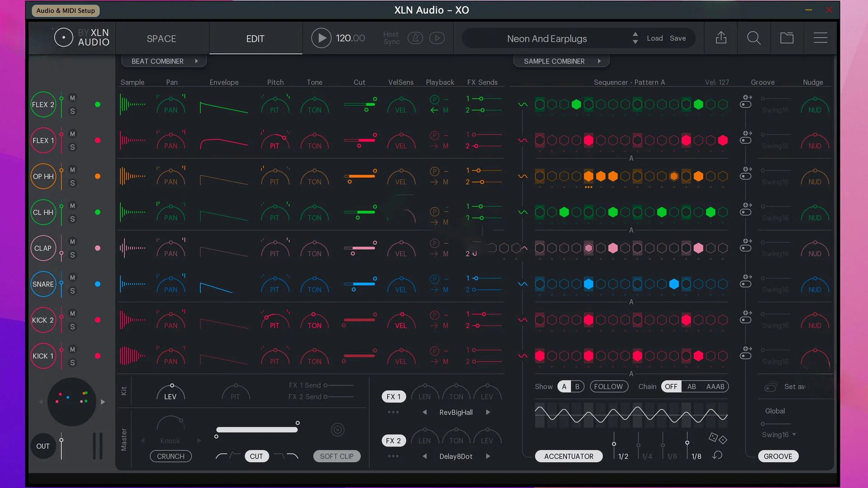Open FX 2 options three dots
868x488 pixels.
point(393,456)
